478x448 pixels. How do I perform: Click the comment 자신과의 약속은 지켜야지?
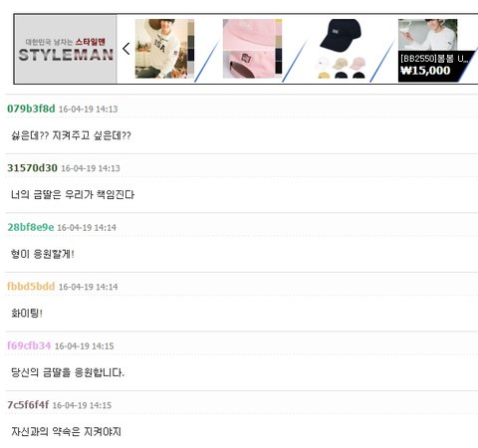coord(66,431)
